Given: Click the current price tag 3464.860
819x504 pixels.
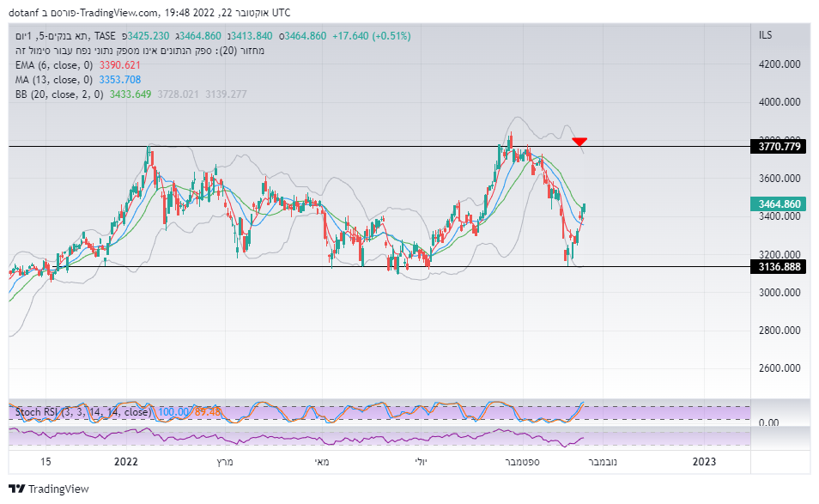Looking at the screenshot, I should click(779, 204).
